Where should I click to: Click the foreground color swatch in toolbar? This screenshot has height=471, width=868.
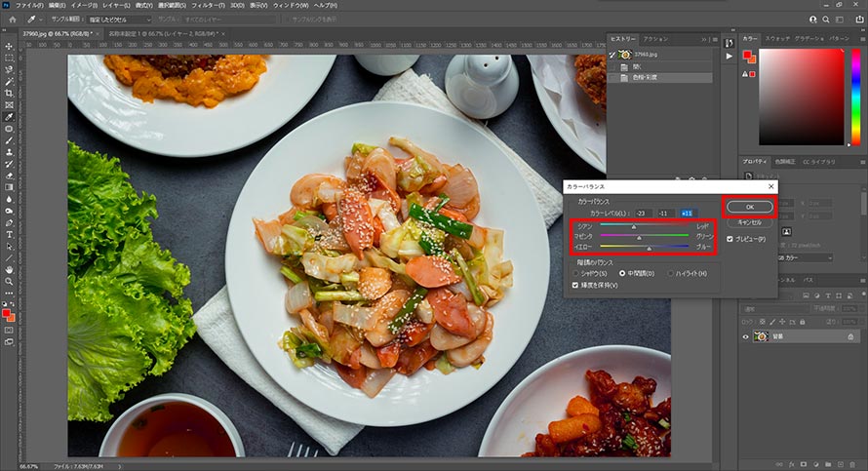6,314
